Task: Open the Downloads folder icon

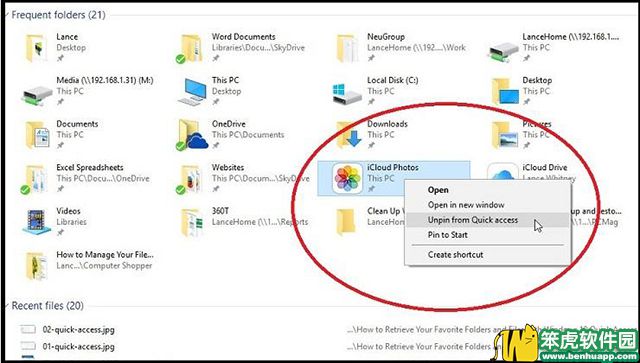Action: (x=349, y=135)
